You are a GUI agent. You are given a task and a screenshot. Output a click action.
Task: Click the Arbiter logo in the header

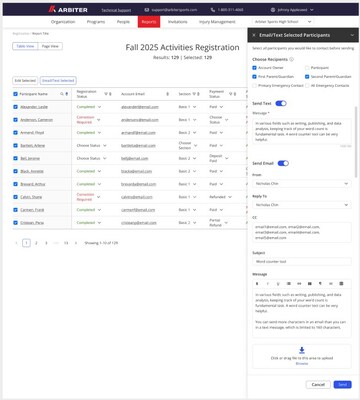(68, 10)
